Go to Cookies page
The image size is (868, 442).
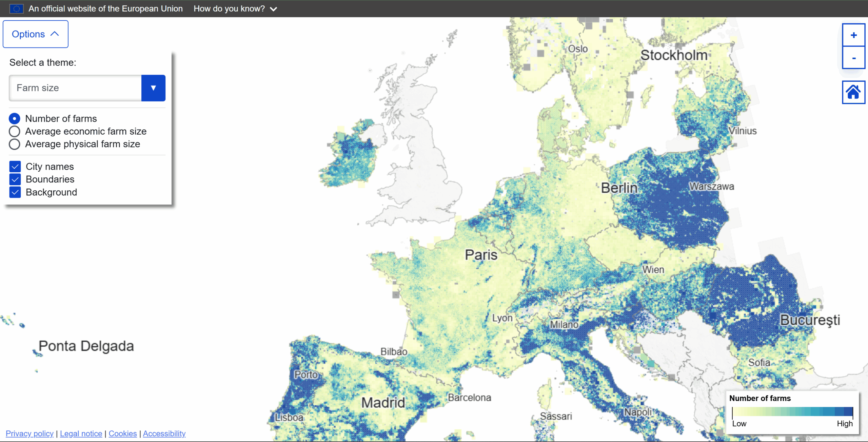tap(123, 434)
